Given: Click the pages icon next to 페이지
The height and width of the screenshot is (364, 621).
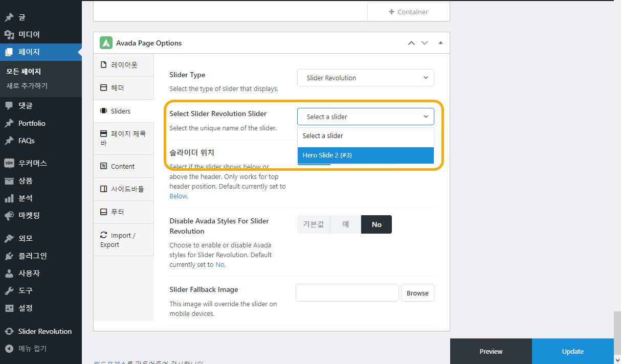Looking at the screenshot, I should pyautogui.click(x=9, y=52).
